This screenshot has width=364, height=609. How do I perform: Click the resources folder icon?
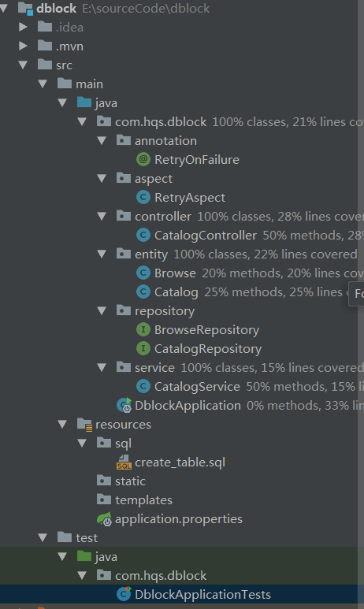pos(84,425)
